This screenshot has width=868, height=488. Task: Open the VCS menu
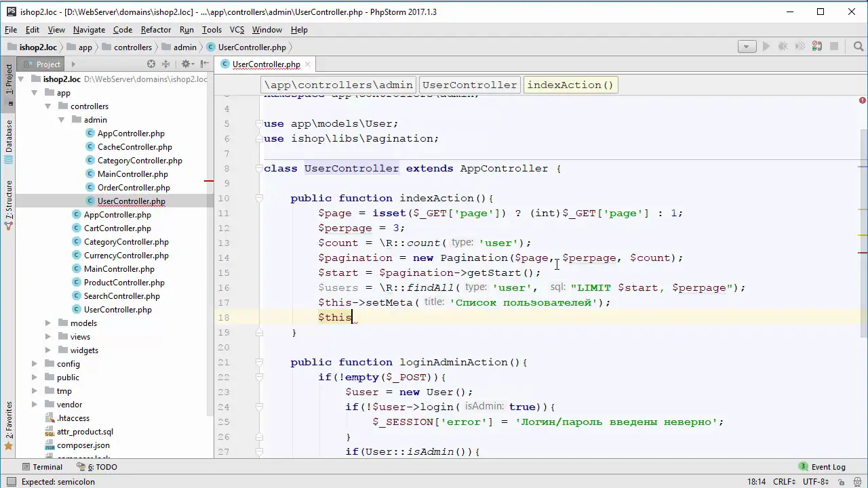pyautogui.click(x=237, y=30)
